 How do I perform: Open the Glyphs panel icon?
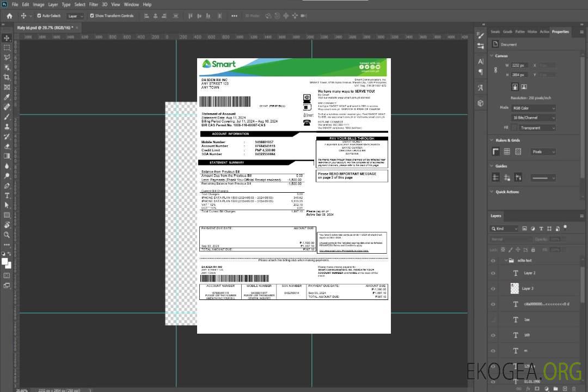tap(481, 88)
